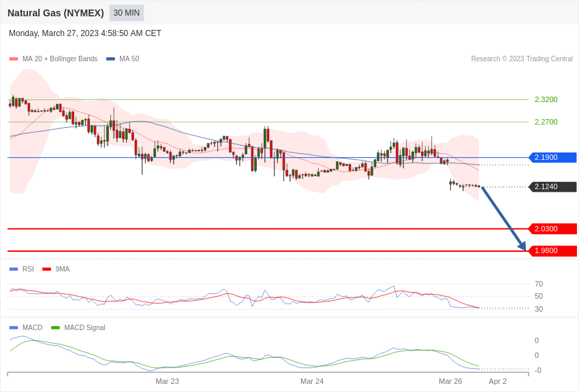Click the MA 50 legend swatch

point(110,59)
